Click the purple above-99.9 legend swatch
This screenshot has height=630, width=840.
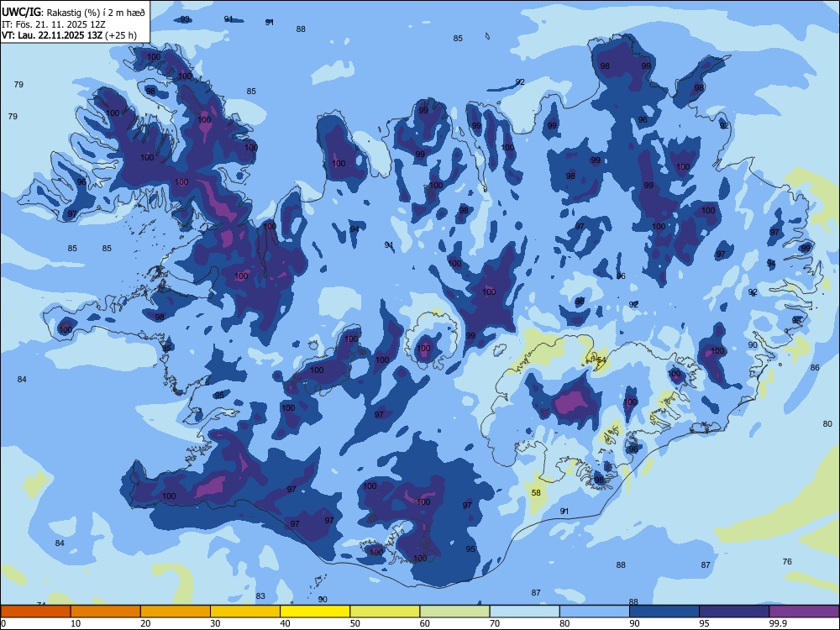pos(804,612)
